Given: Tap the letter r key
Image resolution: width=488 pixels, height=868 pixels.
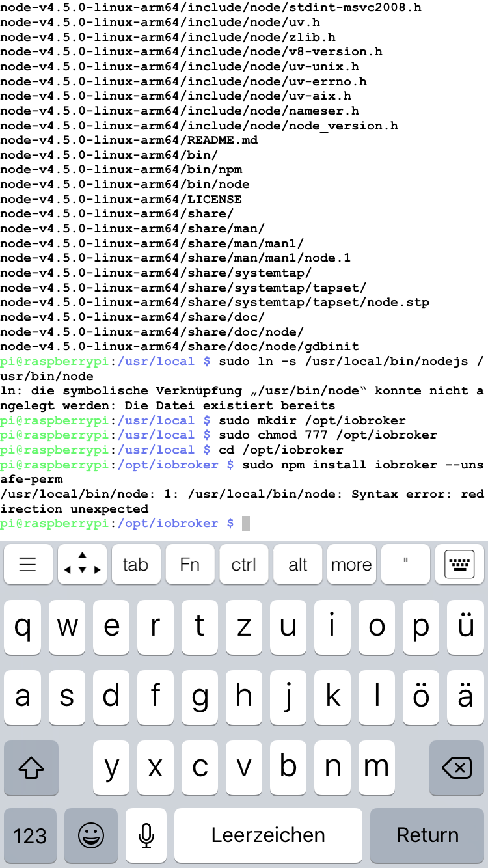Looking at the screenshot, I should click(156, 627).
